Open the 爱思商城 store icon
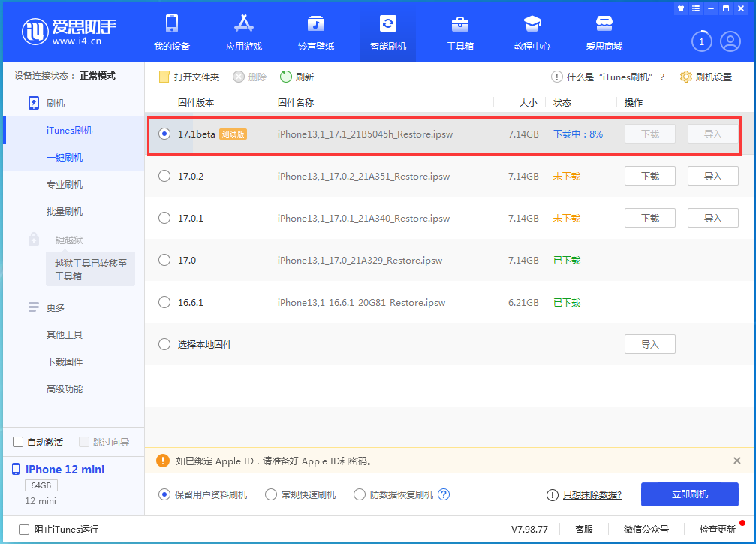Image resolution: width=756 pixels, height=544 pixels. pos(604,23)
